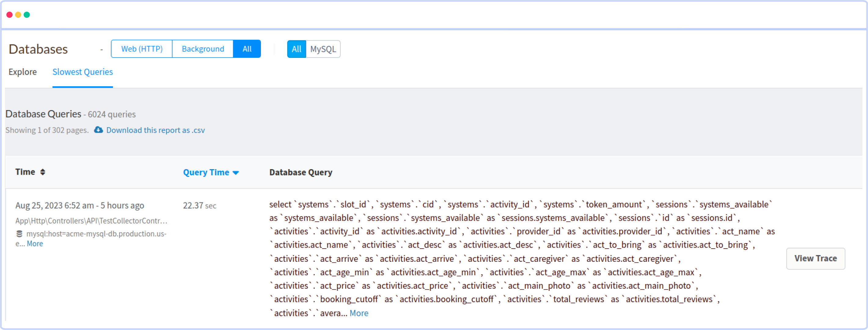868x330 pixels.
Task: Open the Query Time sort dropdown caret
Action: 236,172
